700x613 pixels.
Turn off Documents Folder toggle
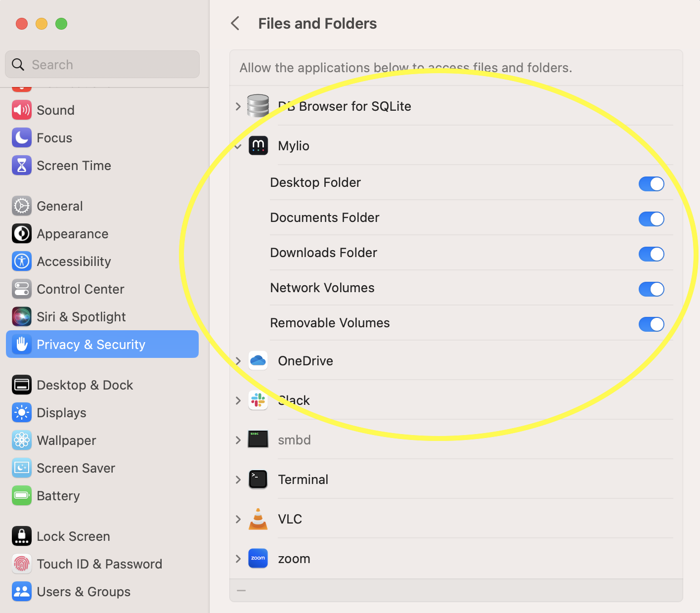tap(651, 219)
